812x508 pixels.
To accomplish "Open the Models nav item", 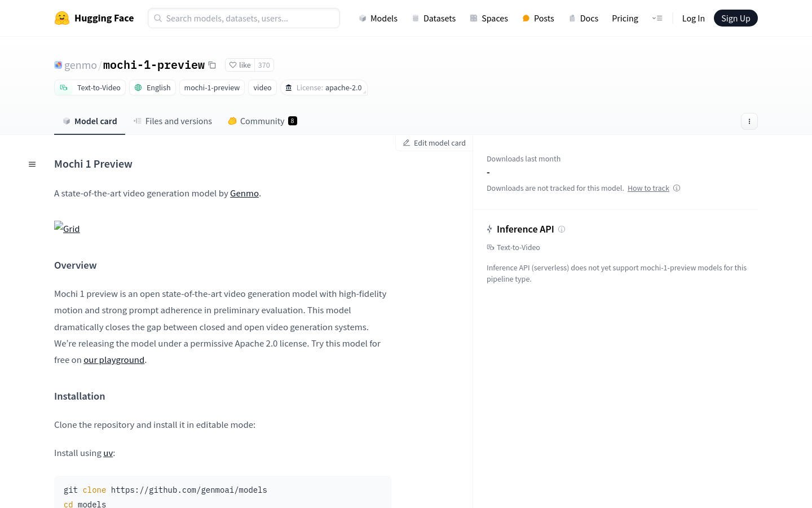I will 378,18.
